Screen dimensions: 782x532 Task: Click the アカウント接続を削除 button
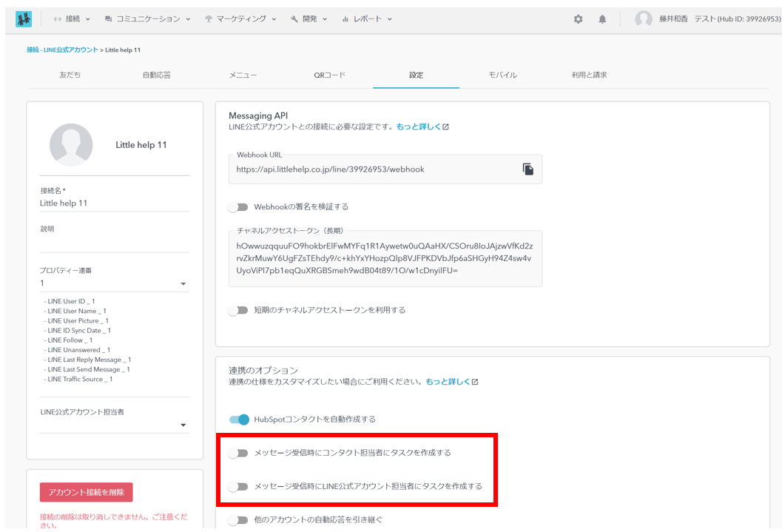[x=87, y=492]
